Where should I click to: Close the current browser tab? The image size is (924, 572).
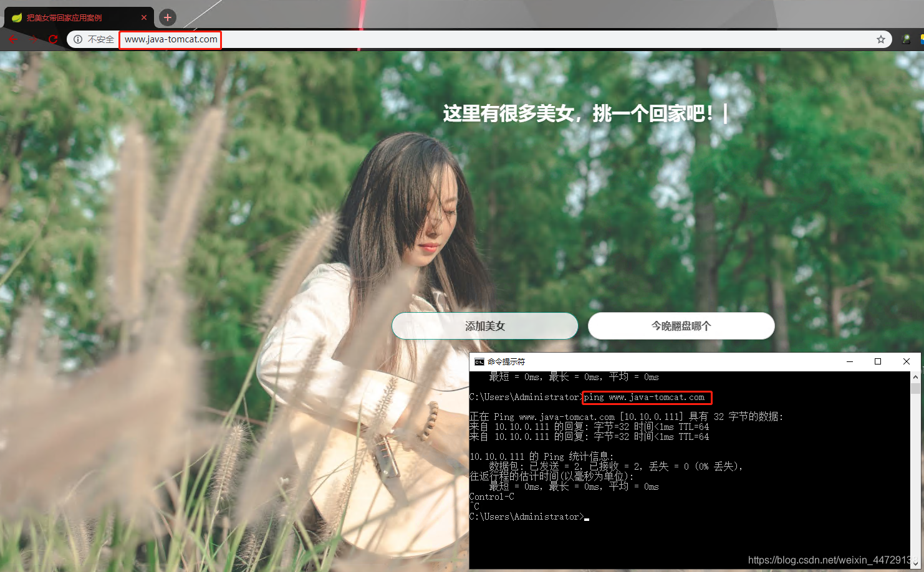[x=144, y=17]
